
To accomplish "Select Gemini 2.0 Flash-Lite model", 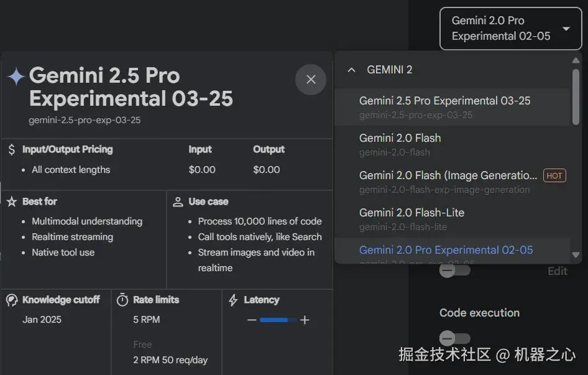I will pos(452,219).
